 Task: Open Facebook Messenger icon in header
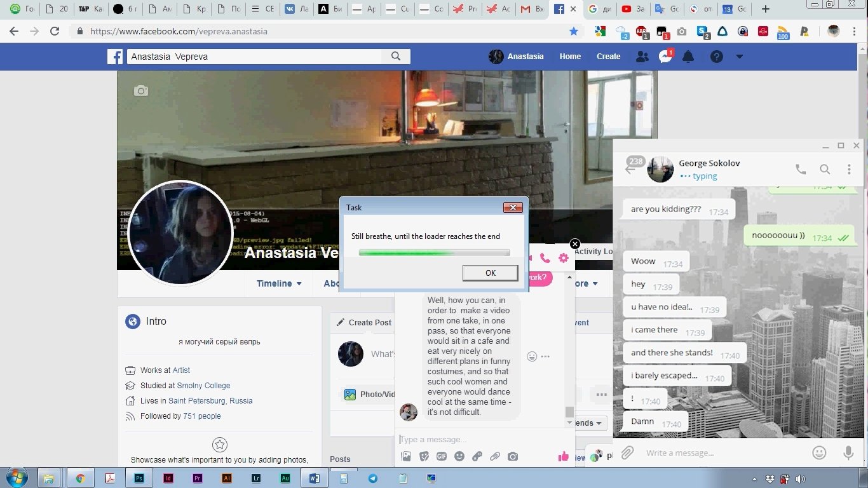point(665,57)
